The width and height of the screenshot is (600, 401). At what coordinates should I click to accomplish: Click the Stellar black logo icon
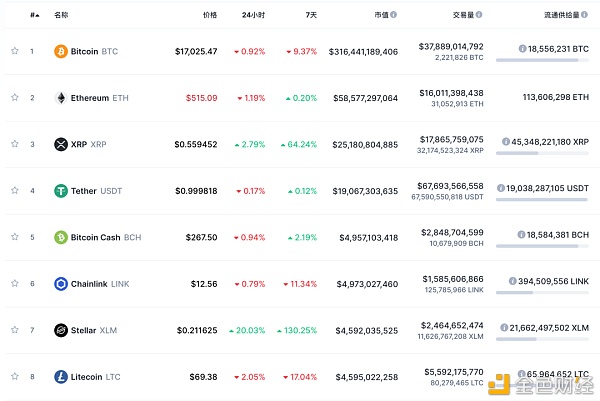(x=61, y=330)
